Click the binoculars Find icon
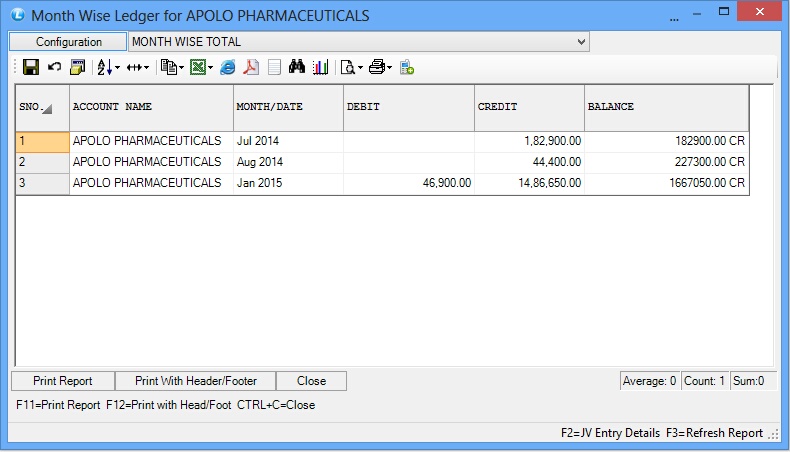Image resolution: width=790 pixels, height=452 pixels. tap(297, 67)
